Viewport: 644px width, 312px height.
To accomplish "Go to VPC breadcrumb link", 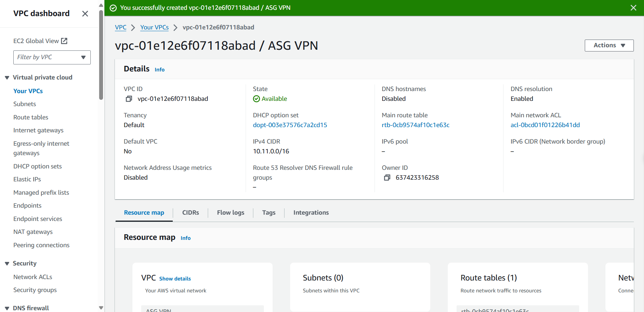I will (x=121, y=27).
